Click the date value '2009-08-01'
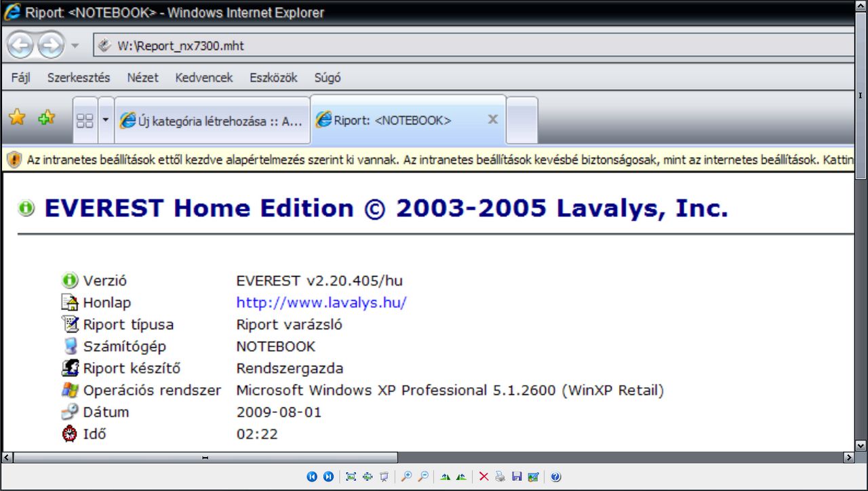 click(x=279, y=412)
